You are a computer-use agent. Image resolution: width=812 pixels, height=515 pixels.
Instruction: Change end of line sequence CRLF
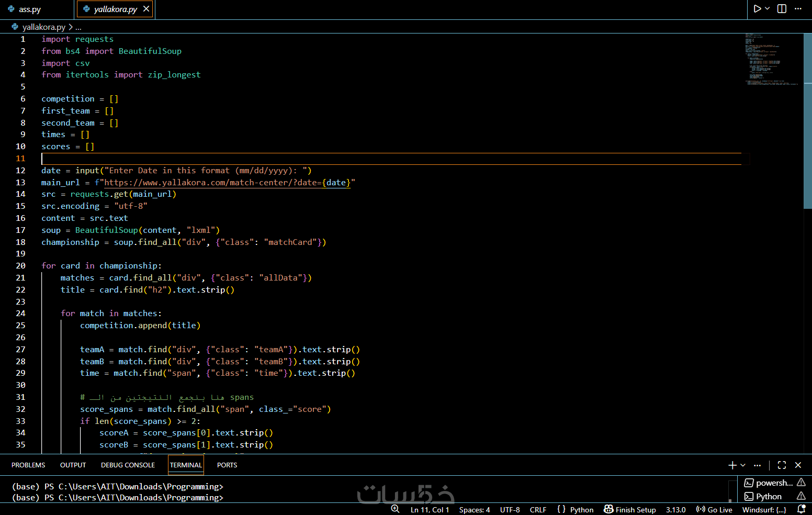(538, 510)
